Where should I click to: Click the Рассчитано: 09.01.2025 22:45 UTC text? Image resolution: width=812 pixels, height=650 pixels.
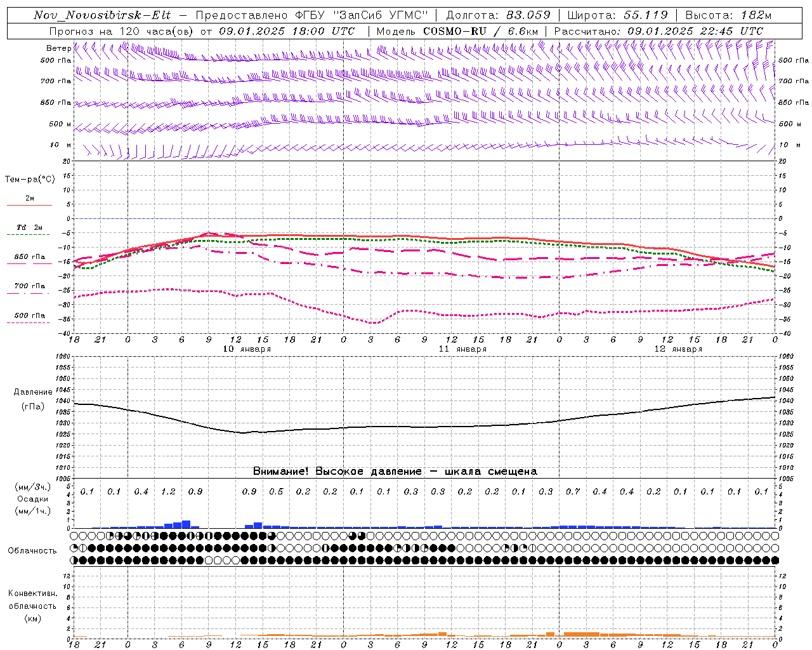point(658,31)
